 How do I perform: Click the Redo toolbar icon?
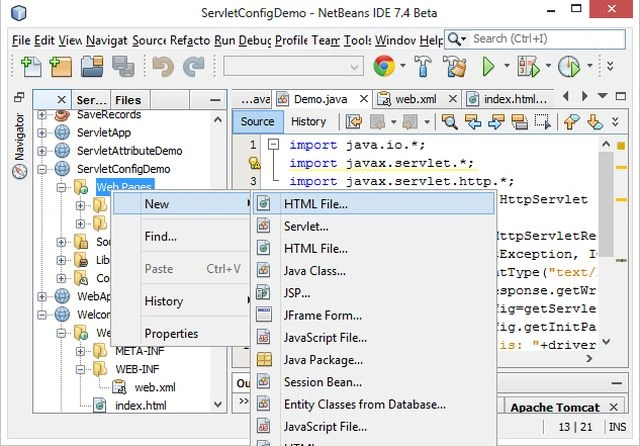(193, 67)
